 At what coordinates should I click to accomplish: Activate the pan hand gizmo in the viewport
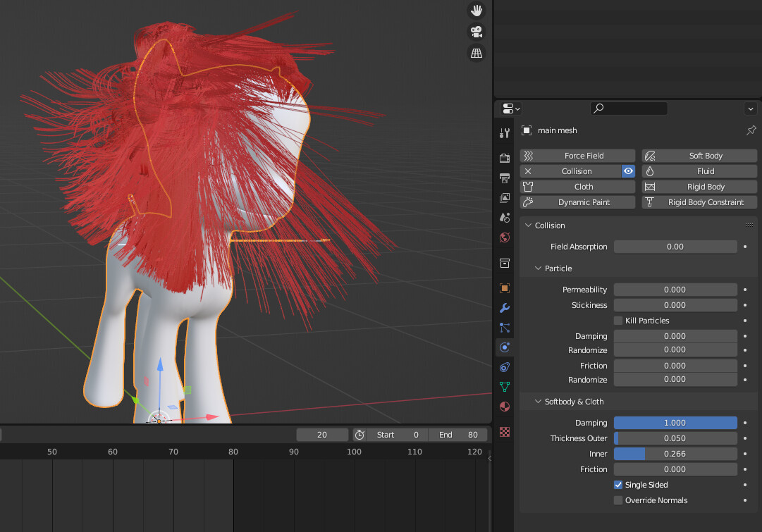[477, 11]
